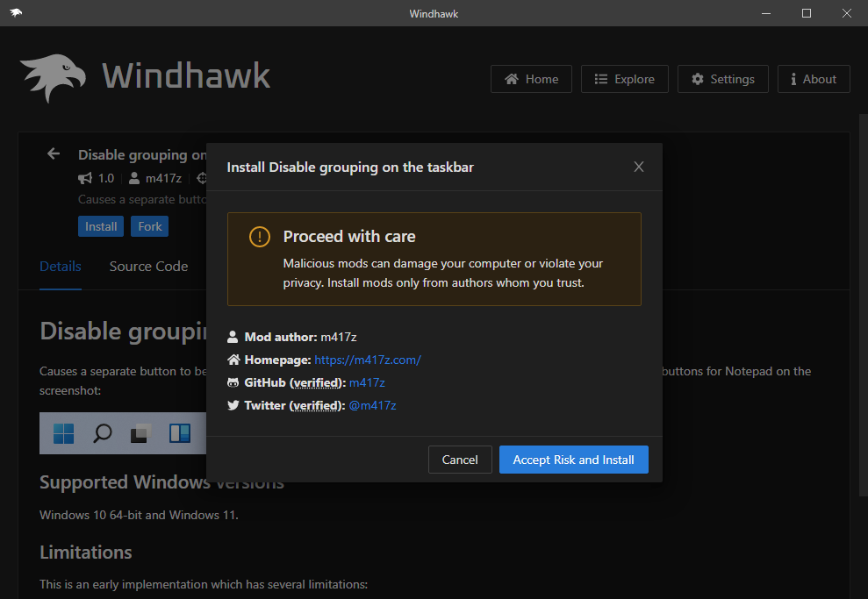
Task: Click the version number 1.0
Action: (x=105, y=178)
